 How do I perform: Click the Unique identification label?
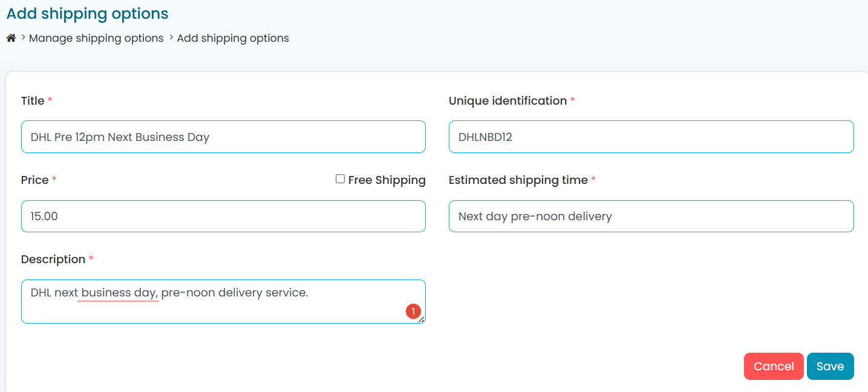tap(507, 101)
